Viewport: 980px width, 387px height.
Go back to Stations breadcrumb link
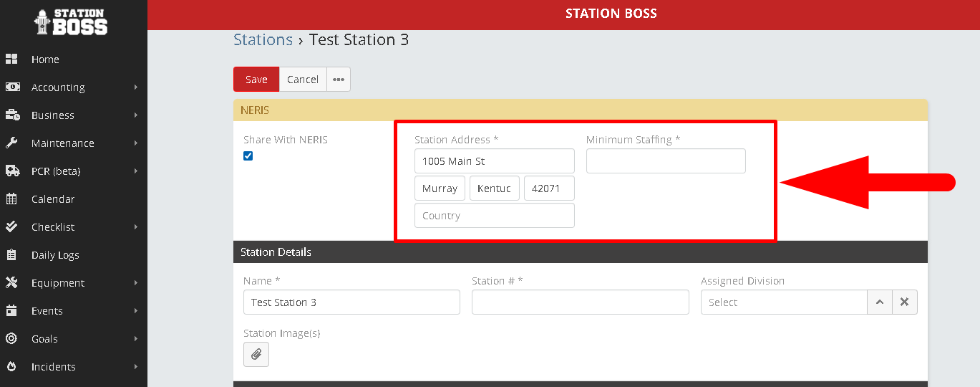[263, 40]
